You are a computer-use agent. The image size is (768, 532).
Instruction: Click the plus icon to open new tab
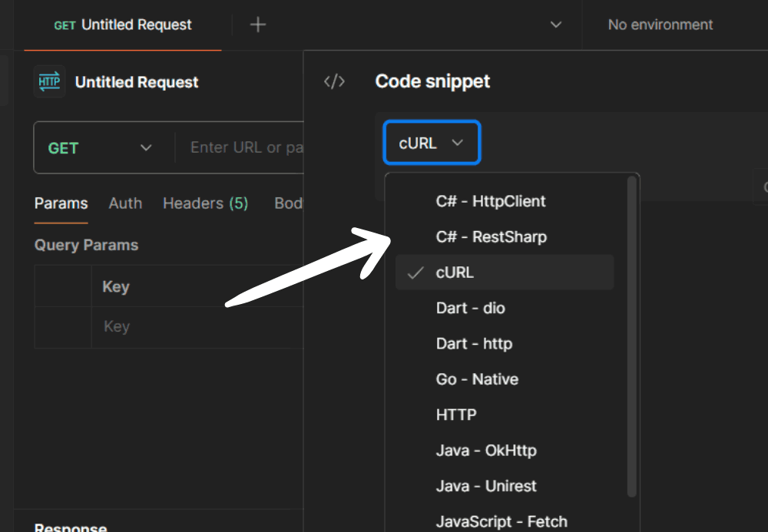pos(258,25)
